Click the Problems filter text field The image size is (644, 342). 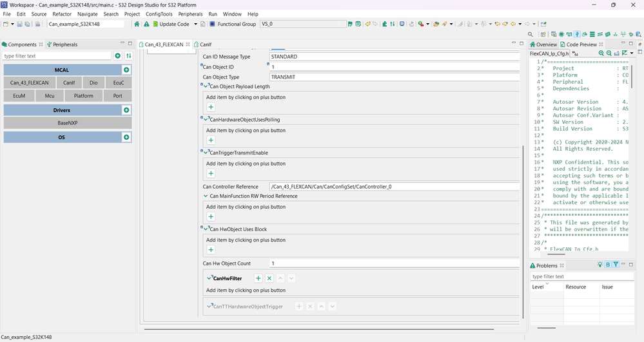pyautogui.click(x=582, y=277)
